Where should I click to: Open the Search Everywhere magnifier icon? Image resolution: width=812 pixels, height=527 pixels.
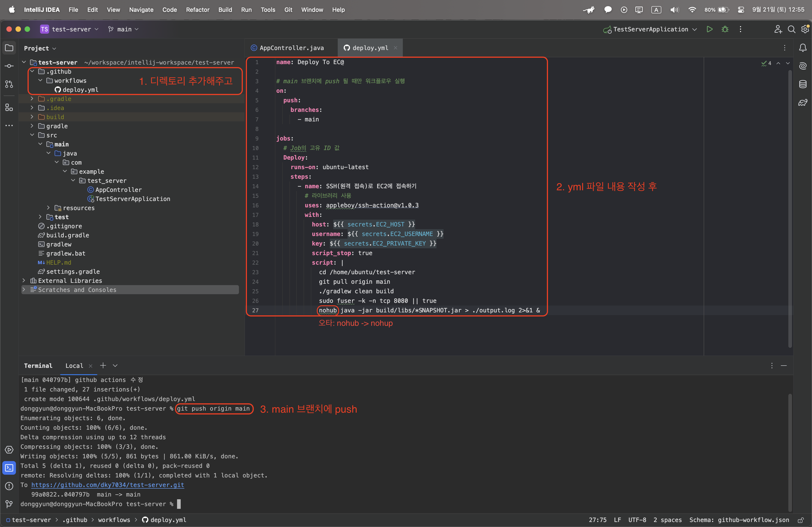(791, 29)
